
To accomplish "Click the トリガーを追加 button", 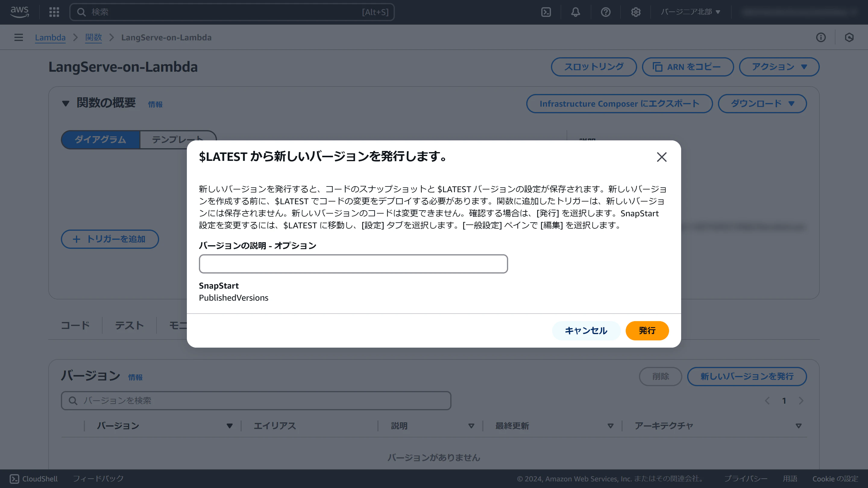I will click(109, 239).
